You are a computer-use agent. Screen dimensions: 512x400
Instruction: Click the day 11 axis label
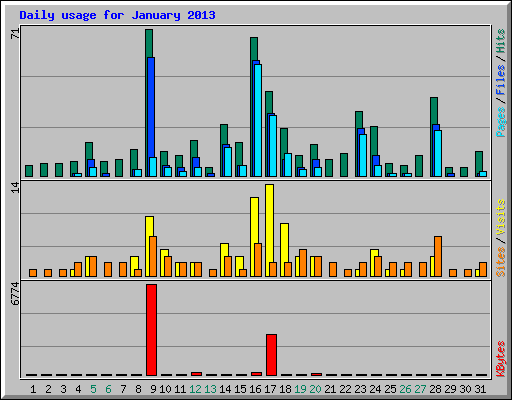point(180,389)
